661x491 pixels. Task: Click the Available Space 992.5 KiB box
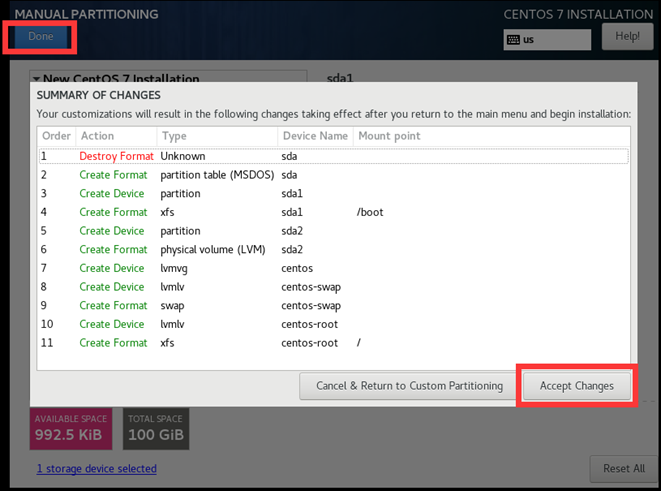click(71, 429)
